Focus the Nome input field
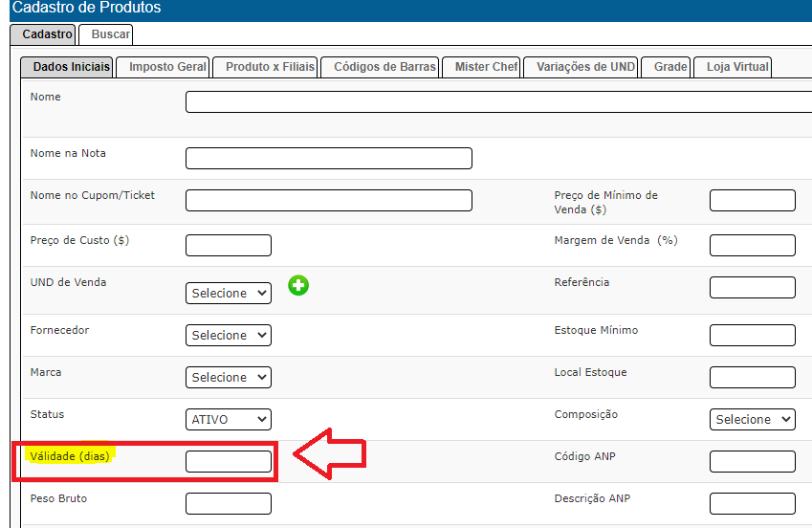Viewport: 812px width, 528px height. pyautogui.click(x=498, y=102)
